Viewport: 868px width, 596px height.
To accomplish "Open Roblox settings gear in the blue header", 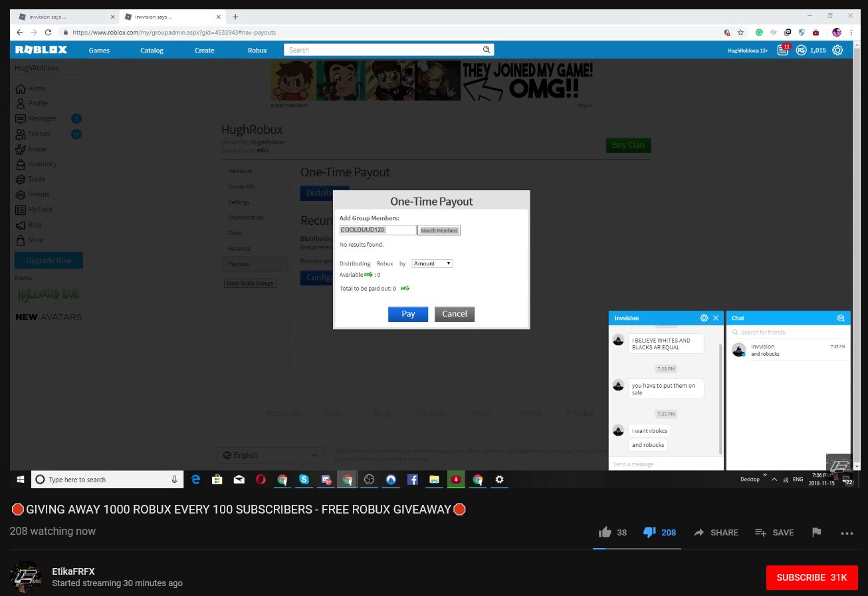I will click(837, 50).
